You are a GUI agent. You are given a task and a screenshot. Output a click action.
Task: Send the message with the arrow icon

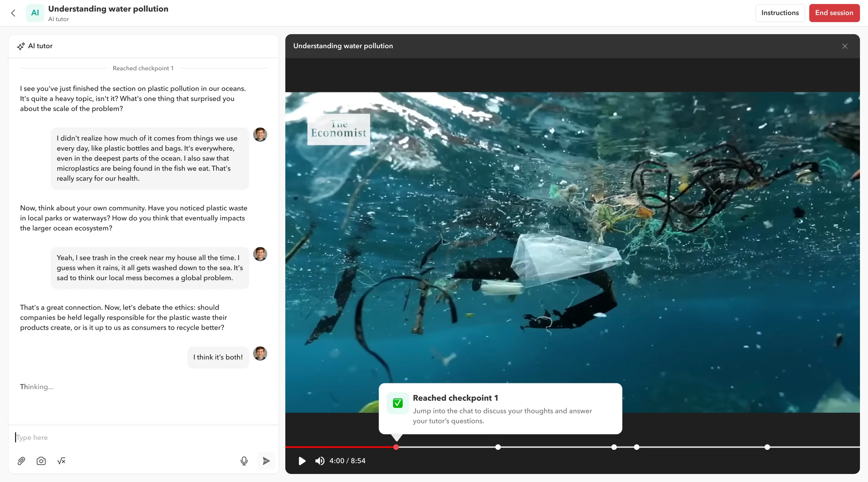click(x=266, y=461)
